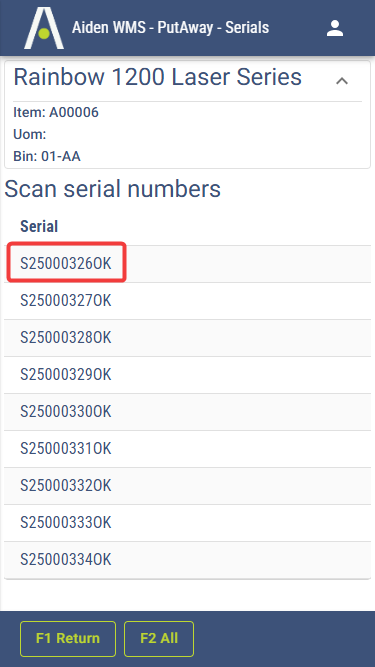Viewport: 375px width, 667px height.
Task: Click the Scan serial numbers heading
Action: pyautogui.click(x=113, y=189)
